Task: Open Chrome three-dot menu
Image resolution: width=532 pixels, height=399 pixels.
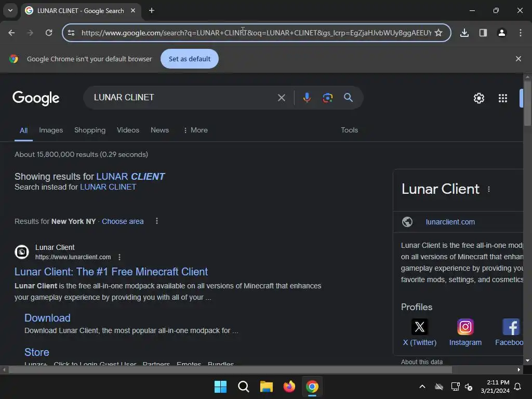Action: tap(521, 33)
